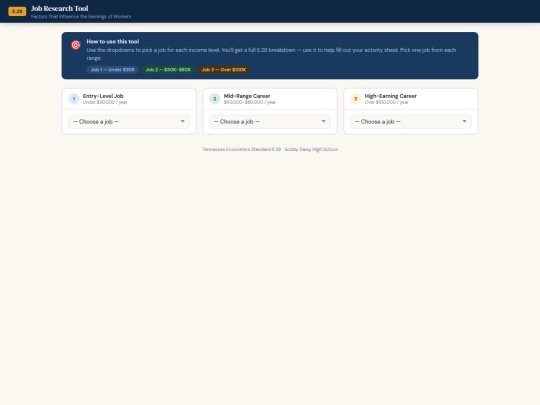Click the '$50,000–$80,000 / year' label
The image size is (540, 405).
click(x=250, y=102)
